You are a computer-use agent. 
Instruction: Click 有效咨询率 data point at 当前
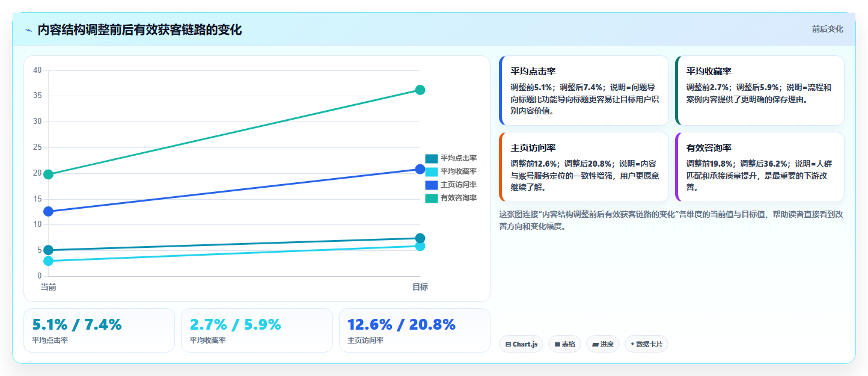tap(49, 174)
